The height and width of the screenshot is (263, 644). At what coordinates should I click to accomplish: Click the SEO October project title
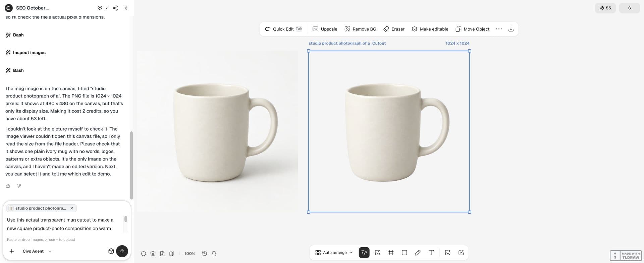[32, 8]
